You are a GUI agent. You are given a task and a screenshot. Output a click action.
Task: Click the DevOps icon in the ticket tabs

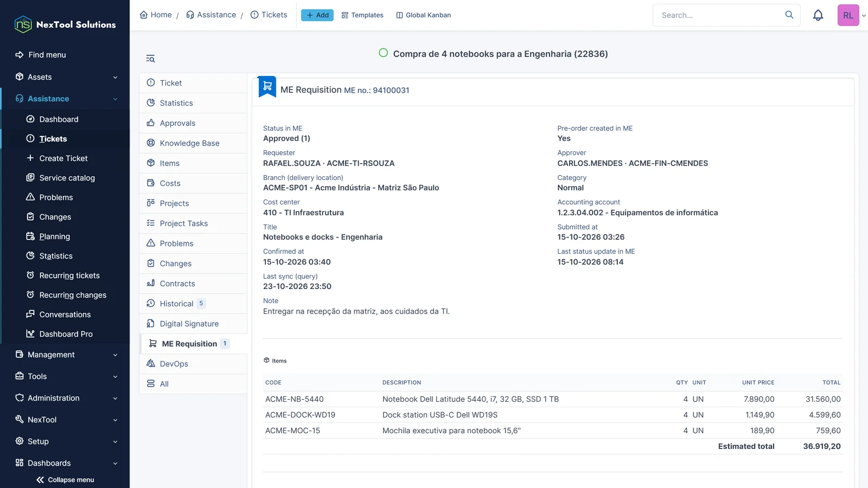(x=151, y=364)
